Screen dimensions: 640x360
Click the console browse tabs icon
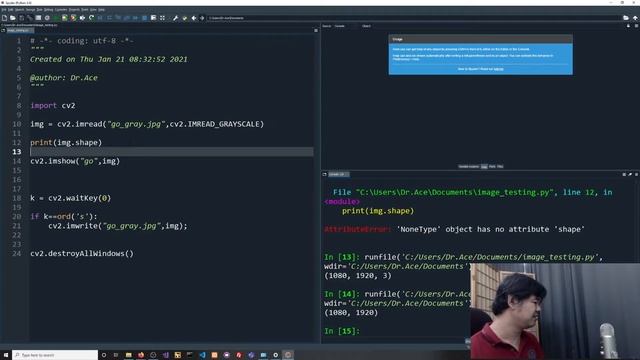pyautogui.click(x=324, y=174)
